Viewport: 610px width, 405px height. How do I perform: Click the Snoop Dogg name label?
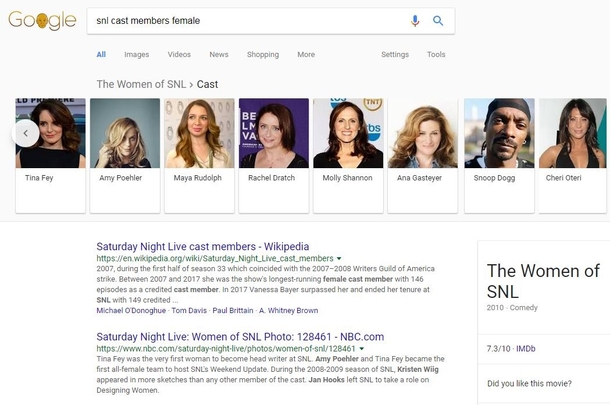pyautogui.click(x=494, y=178)
